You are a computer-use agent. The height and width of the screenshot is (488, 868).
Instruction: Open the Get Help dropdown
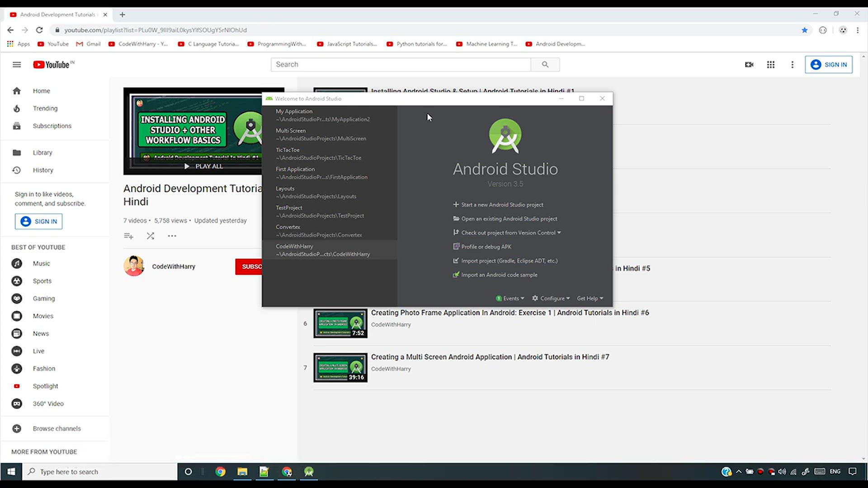click(590, 298)
